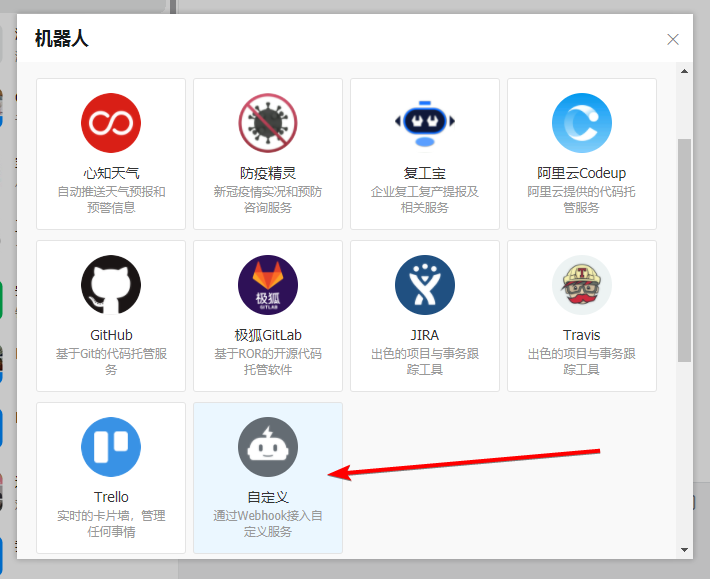Click the Travis title text
The height and width of the screenshot is (579, 710).
(x=582, y=335)
